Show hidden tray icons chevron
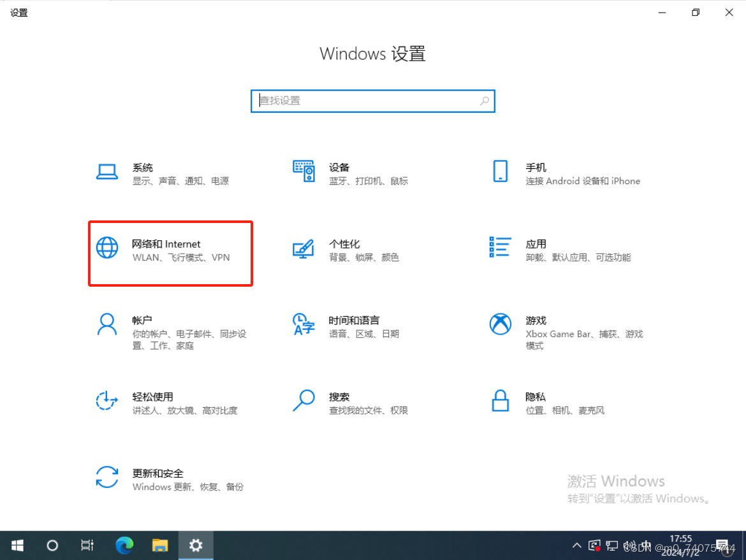Viewport: 746px width, 560px height. point(576,546)
